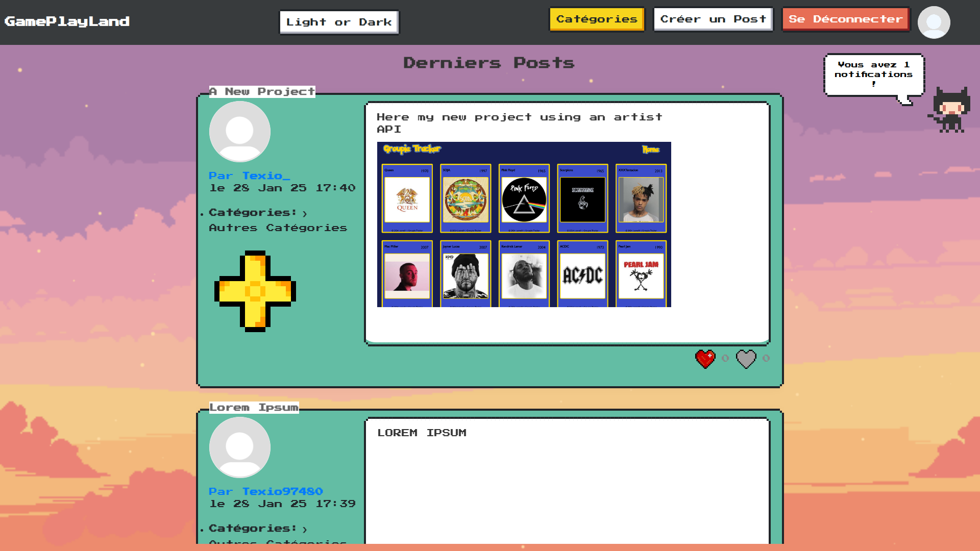This screenshot has width=980, height=551.
Task: Open the Texio_ author avatar
Action: click(x=240, y=132)
